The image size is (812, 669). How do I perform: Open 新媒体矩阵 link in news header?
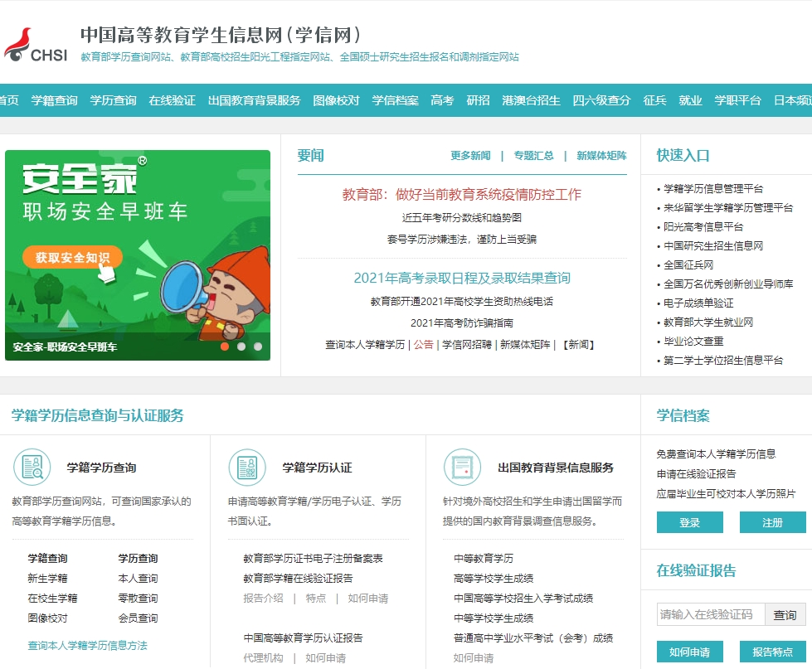[x=602, y=156]
